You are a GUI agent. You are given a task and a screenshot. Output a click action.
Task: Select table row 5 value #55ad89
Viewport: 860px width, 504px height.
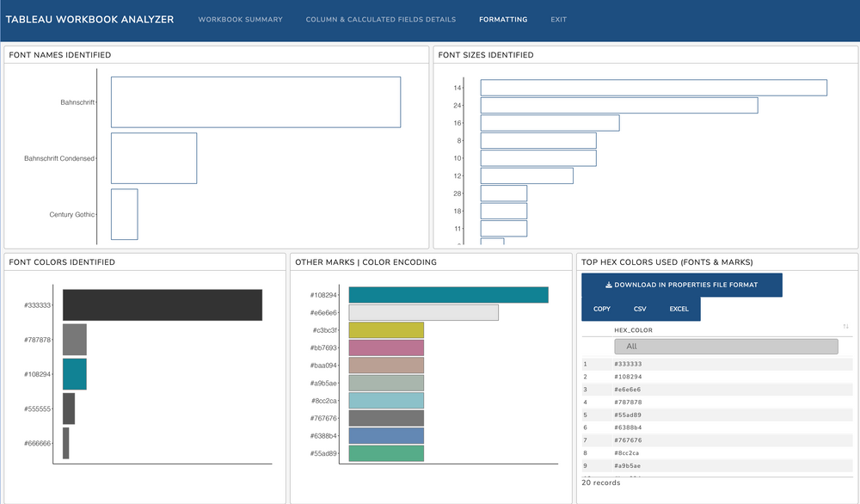click(x=628, y=415)
